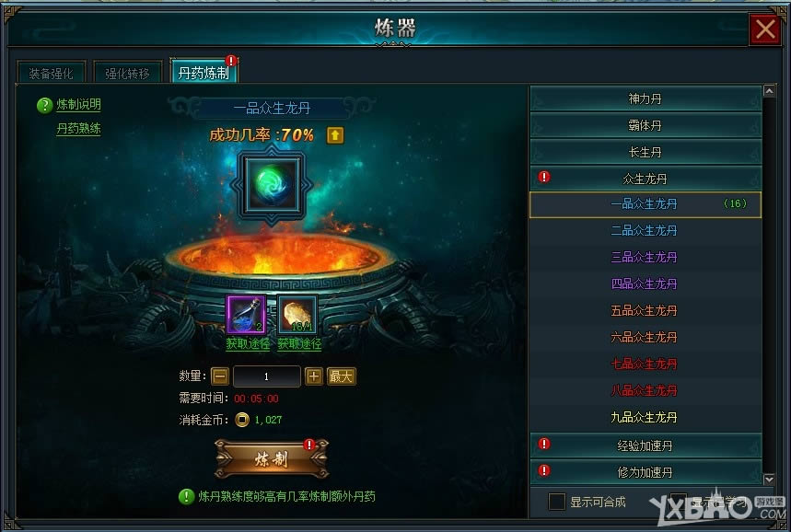Click the recipe list scrollbar down arrow

769,479
